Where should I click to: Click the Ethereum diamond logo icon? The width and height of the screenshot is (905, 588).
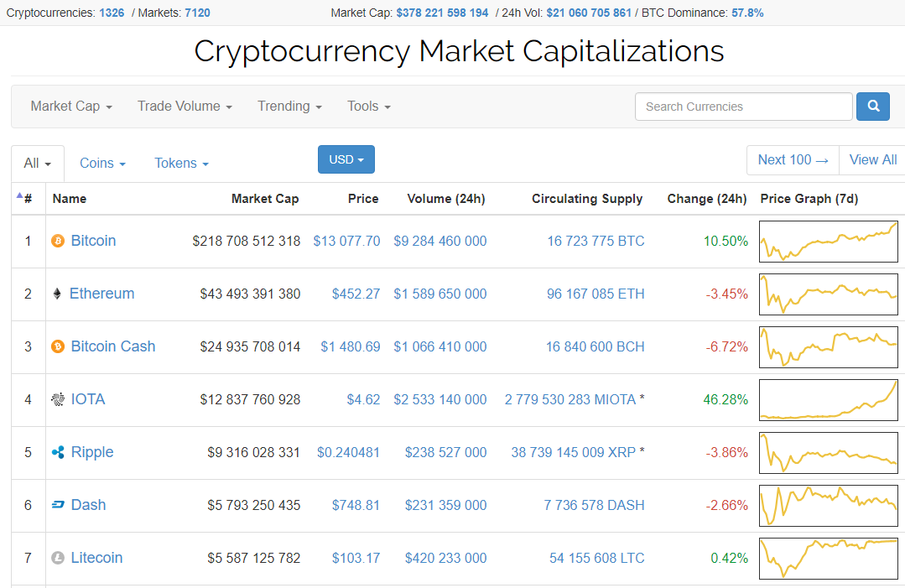click(57, 294)
